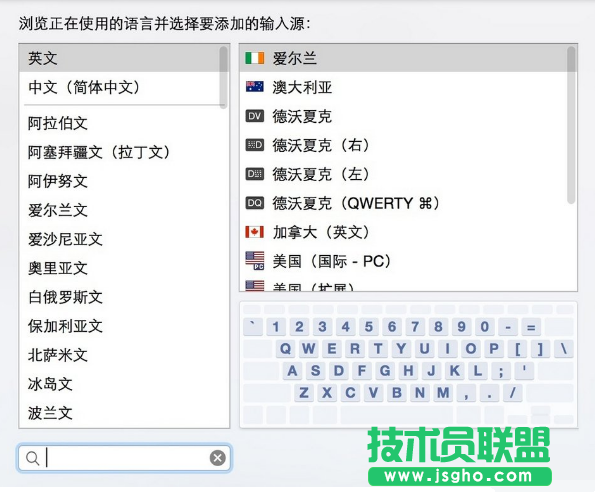Click the input source list scrollbar
The image size is (595, 492).
click(571, 125)
